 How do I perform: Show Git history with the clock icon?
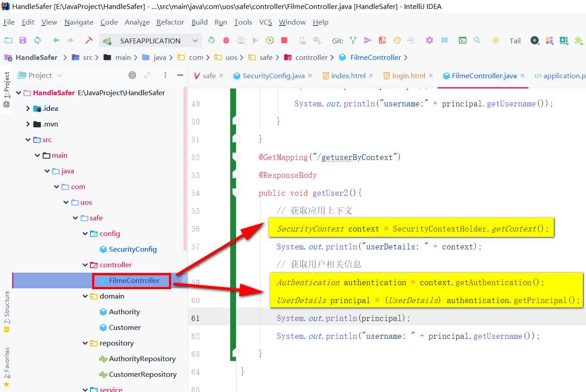click(x=396, y=40)
